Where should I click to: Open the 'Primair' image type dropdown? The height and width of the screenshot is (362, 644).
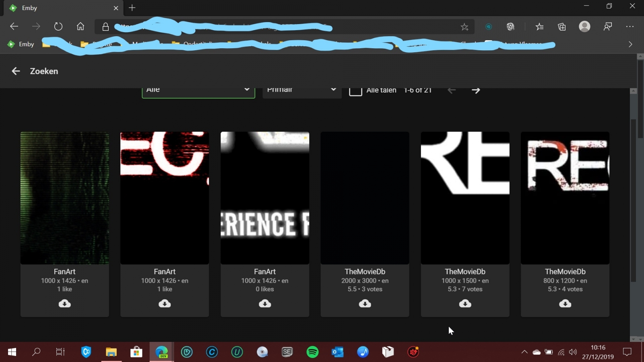click(301, 90)
